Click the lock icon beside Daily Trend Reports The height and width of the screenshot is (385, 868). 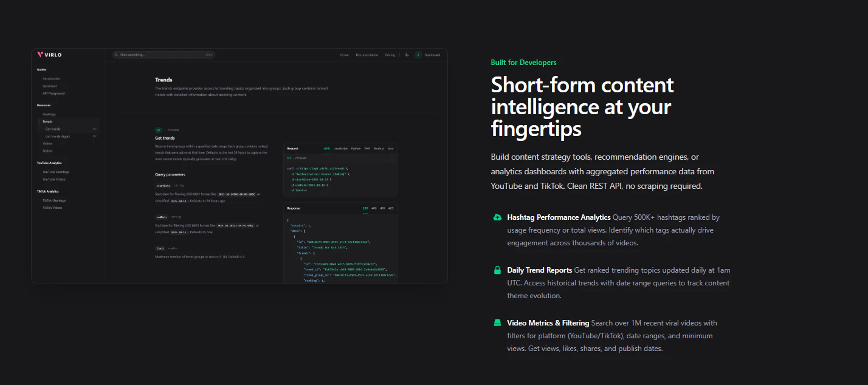(497, 270)
